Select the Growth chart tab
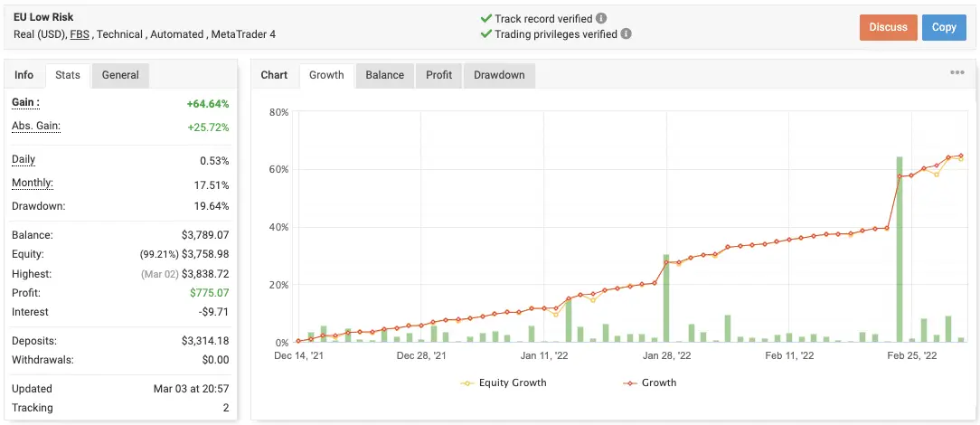Screen dimensions: 980x425 click(326, 75)
